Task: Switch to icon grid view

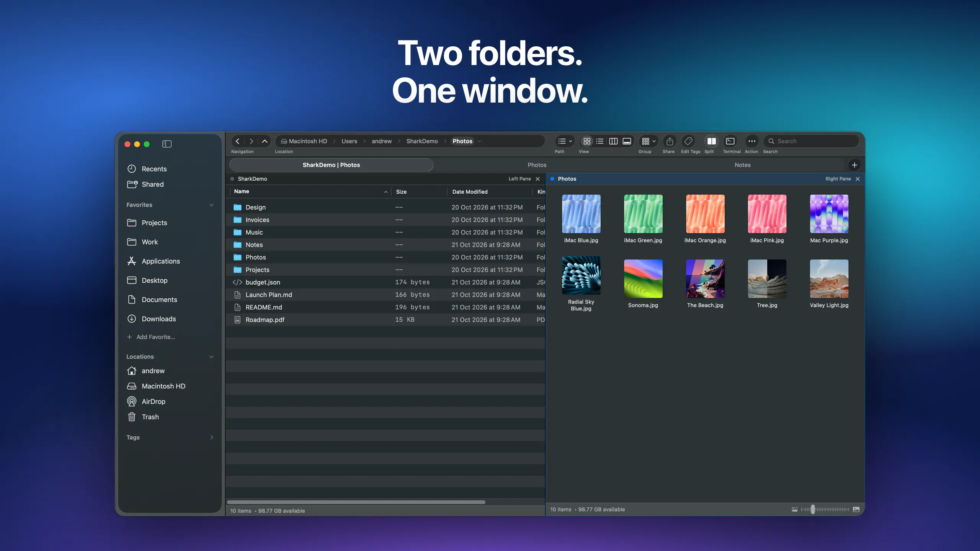Action: click(x=587, y=141)
